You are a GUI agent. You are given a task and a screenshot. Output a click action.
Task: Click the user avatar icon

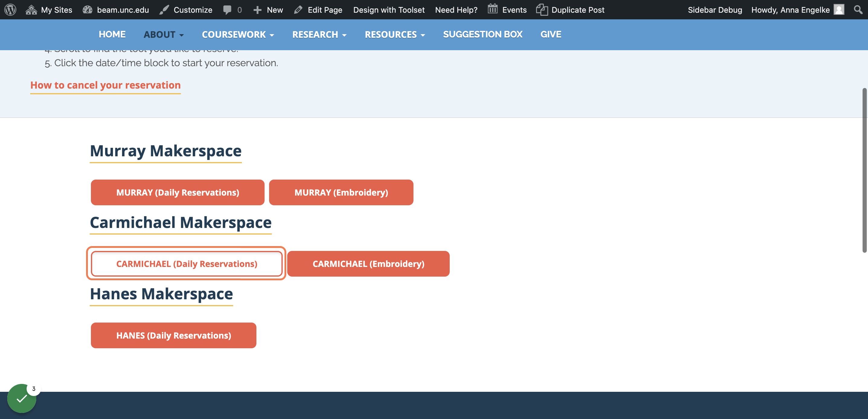[839, 9]
